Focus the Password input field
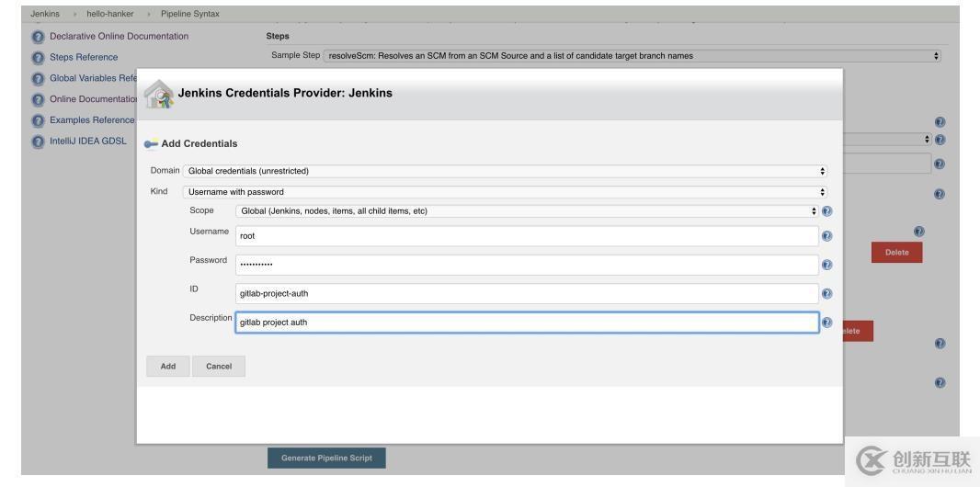This screenshot has width=980, height=487. [x=527, y=265]
